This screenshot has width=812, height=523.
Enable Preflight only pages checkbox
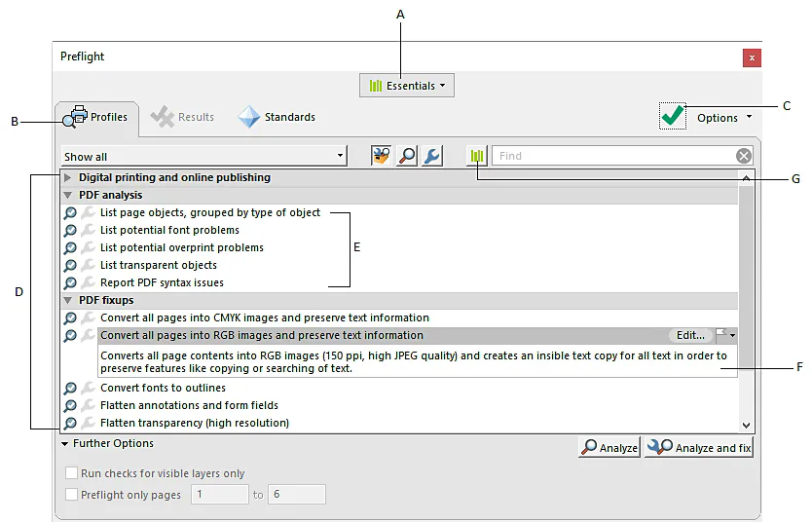[71, 495]
